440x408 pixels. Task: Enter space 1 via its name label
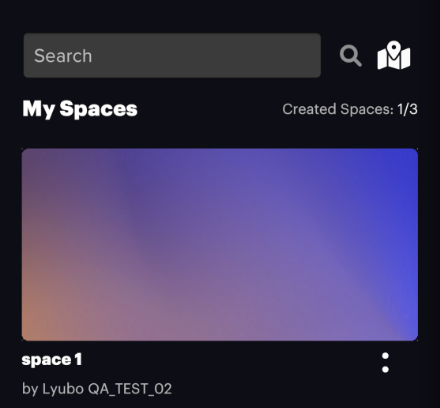(x=52, y=360)
